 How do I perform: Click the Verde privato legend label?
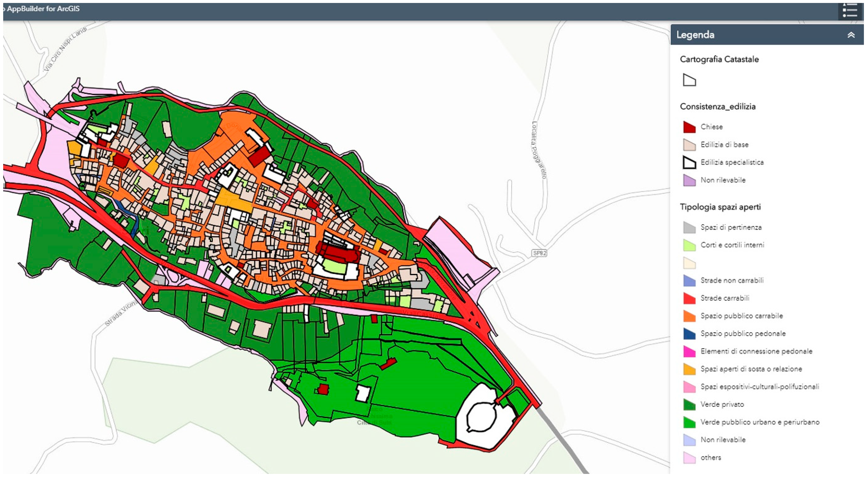coord(722,404)
